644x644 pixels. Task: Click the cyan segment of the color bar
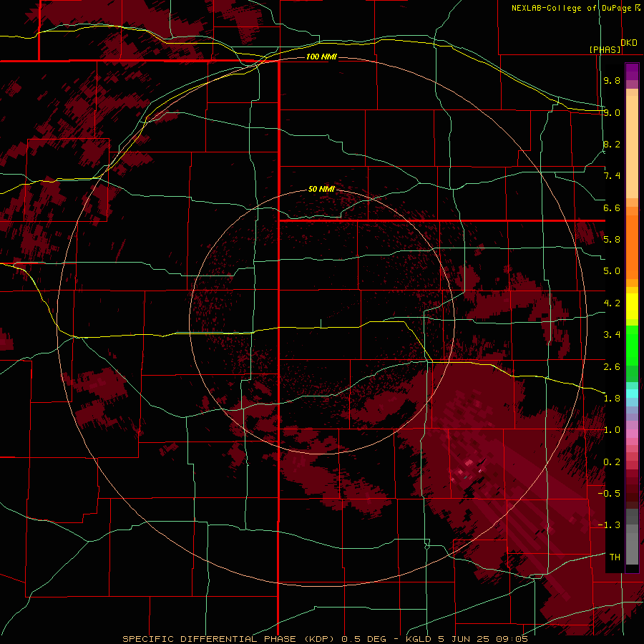click(x=632, y=394)
